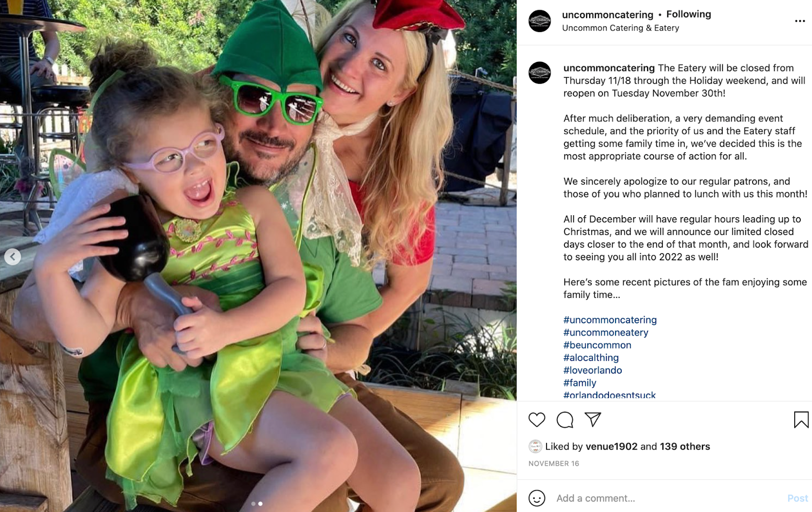This screenshot has height=512, width=812.
Task: Select the first carousel dot indicator
Action: point(253,504)
